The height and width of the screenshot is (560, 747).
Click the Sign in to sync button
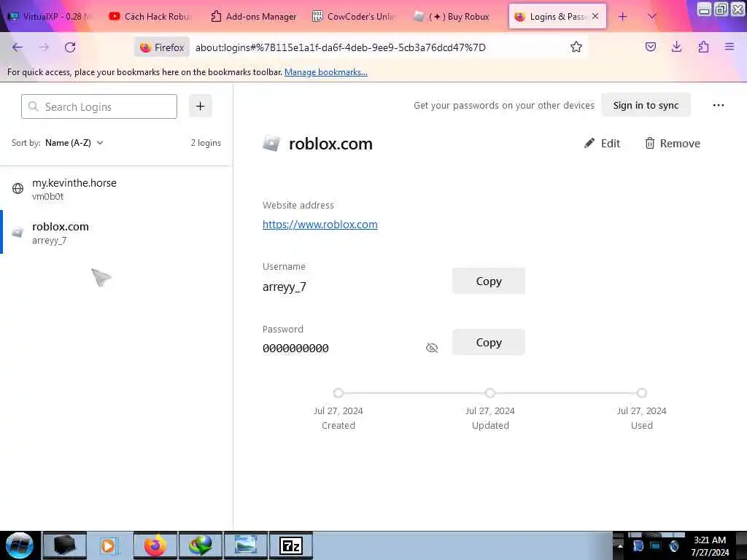(646, 105)
